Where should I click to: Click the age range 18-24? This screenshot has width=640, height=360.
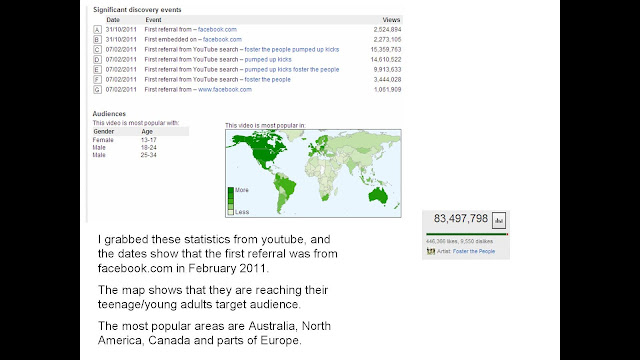pyautogui.click(x=149, y=147)
